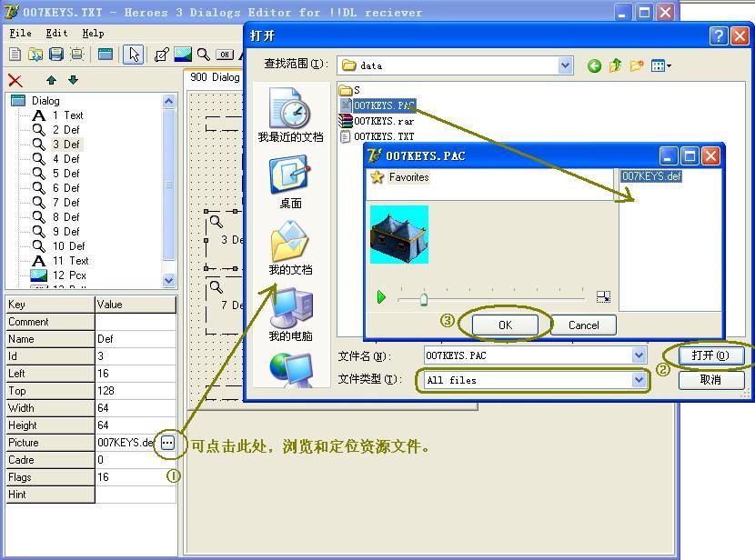
Task: Open the Help menu
Action: pyautogui.click(x=93, y=33)
